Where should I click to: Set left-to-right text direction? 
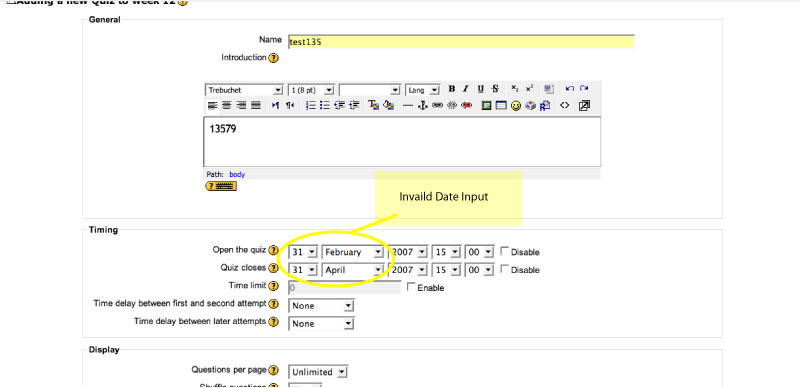point(276,105)
